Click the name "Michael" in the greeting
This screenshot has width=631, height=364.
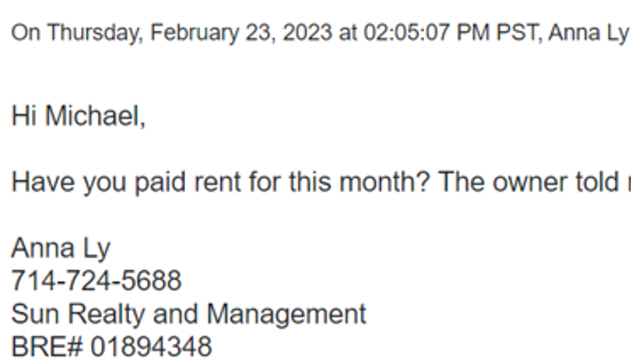[x=94, y=116]
